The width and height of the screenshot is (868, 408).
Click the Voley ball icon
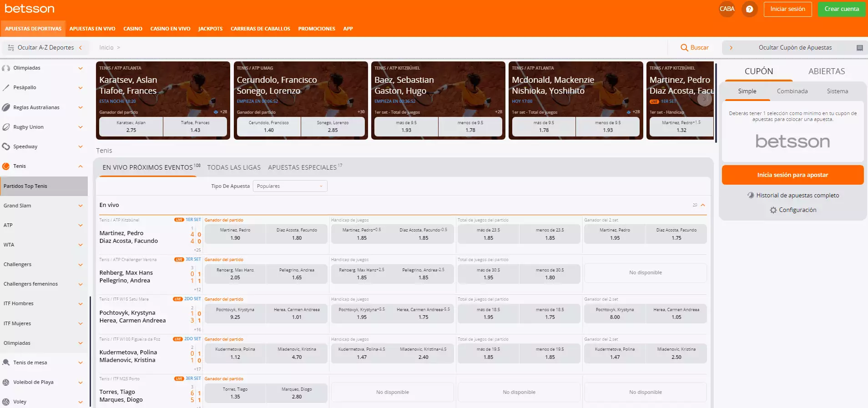(6, 402)
